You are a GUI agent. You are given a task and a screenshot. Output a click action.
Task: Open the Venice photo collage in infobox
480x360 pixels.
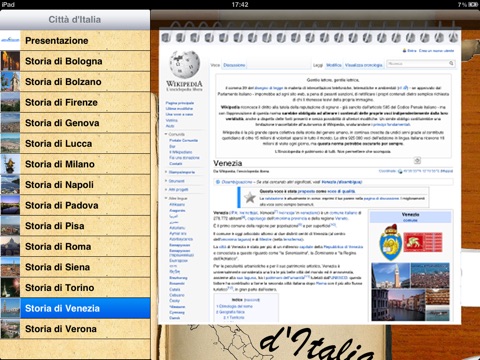(x=410, y=292)
